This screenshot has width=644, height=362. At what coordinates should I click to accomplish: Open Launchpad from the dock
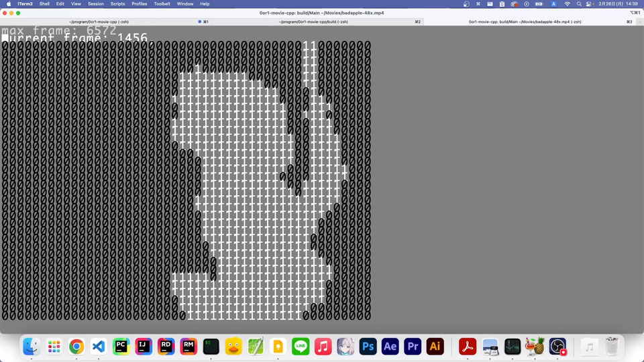(54, 347)
